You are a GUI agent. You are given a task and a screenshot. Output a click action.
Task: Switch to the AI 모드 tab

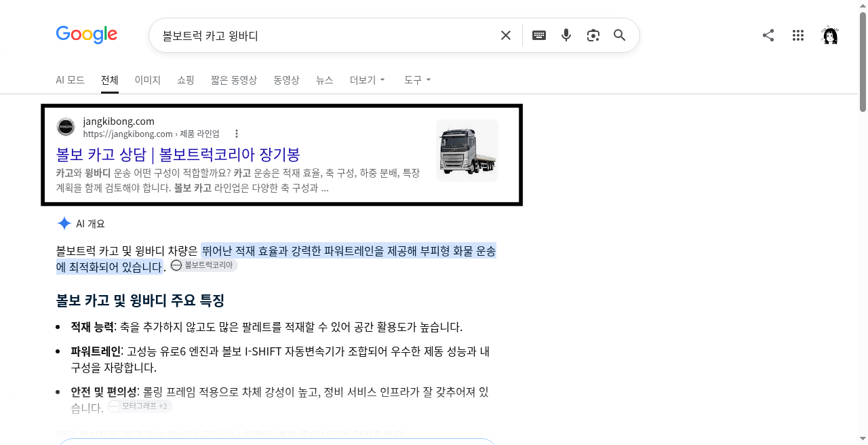70,80
